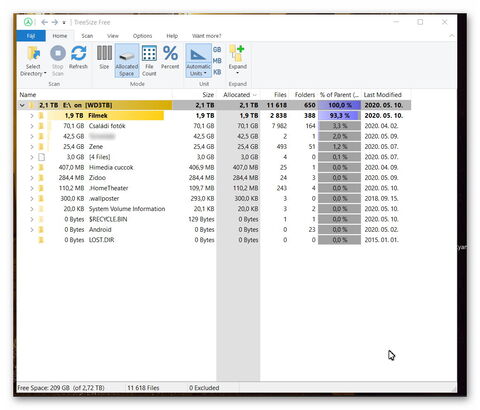The height and width of the screenshot is (410, 480).
Task: Click the 2018. 09. 15. date cell
Action: tap(381, 198)
